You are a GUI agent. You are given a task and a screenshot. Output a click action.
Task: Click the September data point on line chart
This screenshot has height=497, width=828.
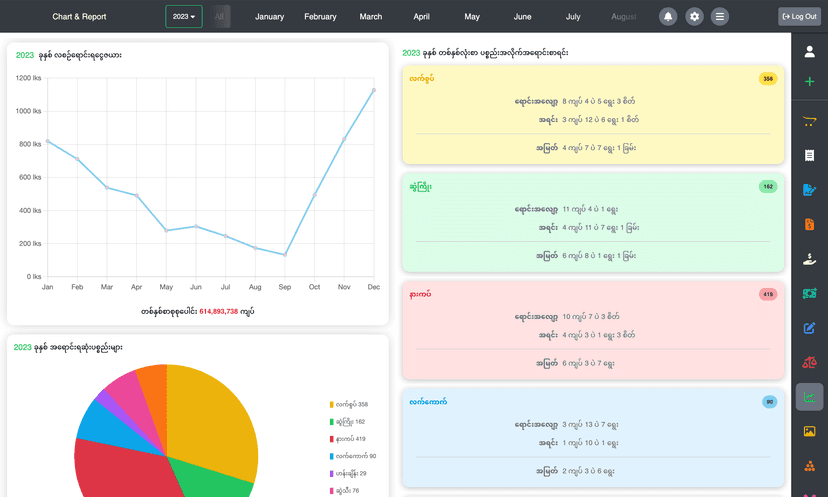(x=285, y=255)
